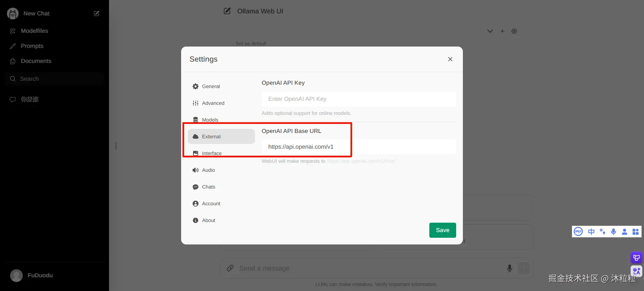The width and height of the screenshot is (644, 291).
Task: Click the OpenAI API Base URL field
Action: [x=359, y=147]
